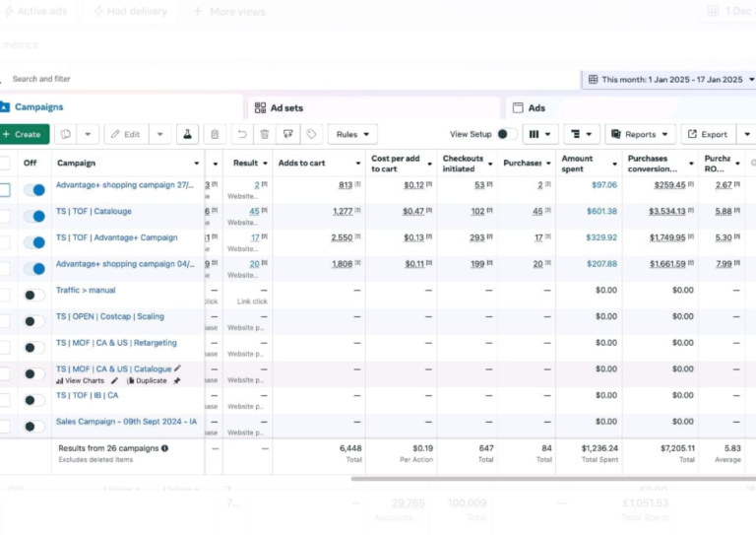Click the green Create button
The width and height of the screenshot is (756, 535).
(24, 134)
